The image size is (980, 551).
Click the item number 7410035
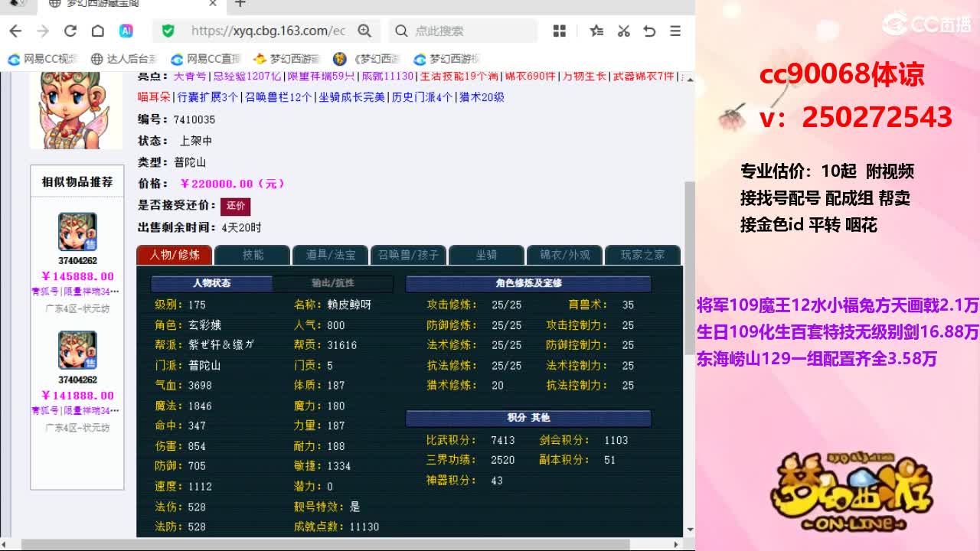(x=194, y=119)
